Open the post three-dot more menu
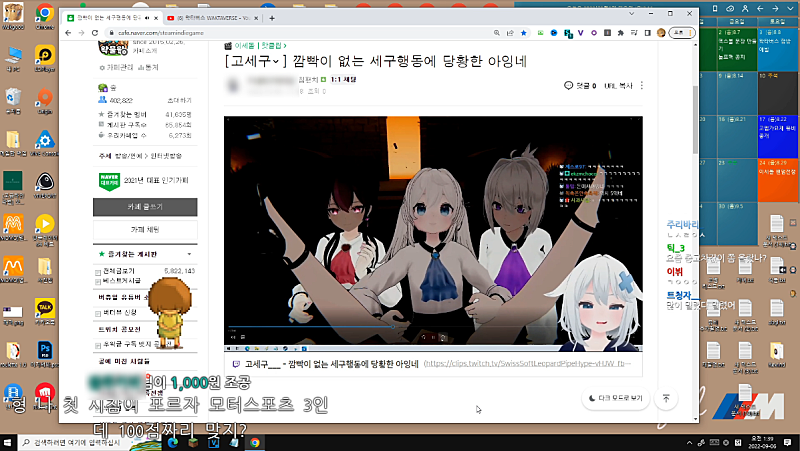This screenshot has height=451, width=800. tap(641, 86)
